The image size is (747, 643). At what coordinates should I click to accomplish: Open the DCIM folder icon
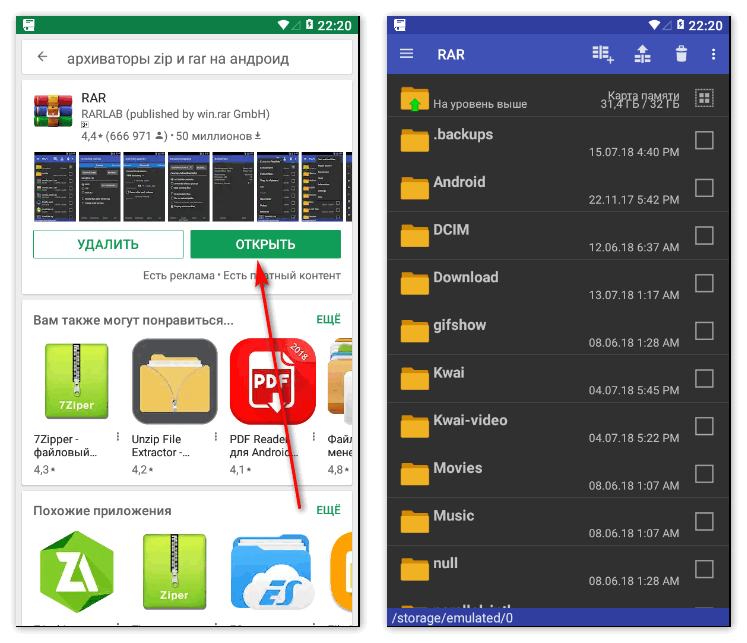click(414, 236)
